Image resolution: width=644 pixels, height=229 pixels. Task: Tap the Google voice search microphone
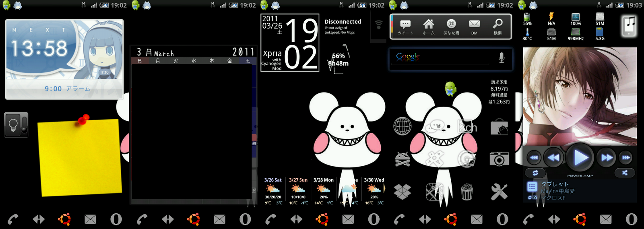502,58
